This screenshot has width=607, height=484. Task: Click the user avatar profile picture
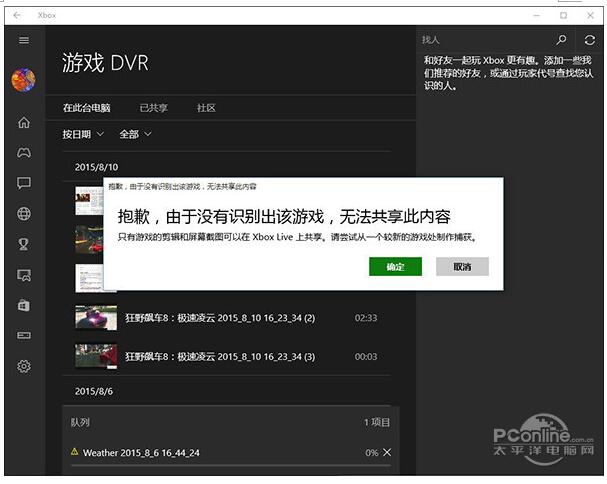click(23, 80)
